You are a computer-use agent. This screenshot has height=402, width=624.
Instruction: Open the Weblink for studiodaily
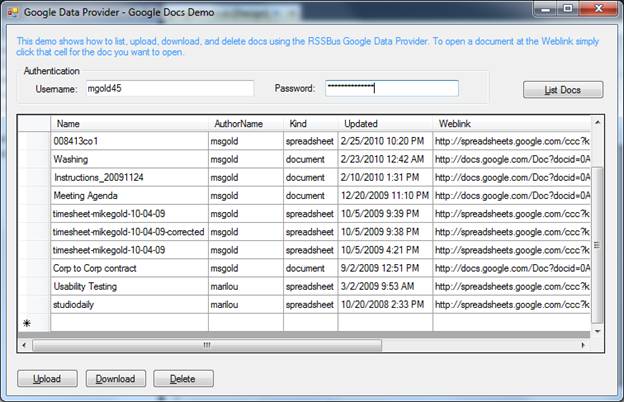pyautogui.click(x=512, y=304)
